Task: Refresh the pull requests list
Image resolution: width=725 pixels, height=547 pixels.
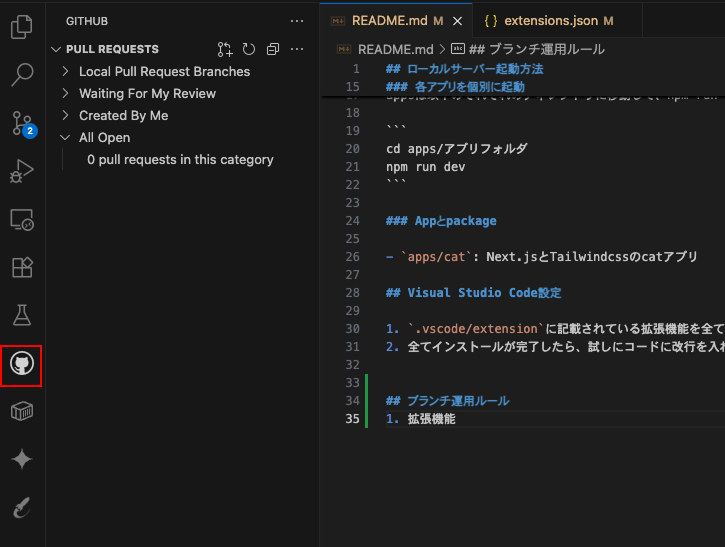Action: (249, 49)
